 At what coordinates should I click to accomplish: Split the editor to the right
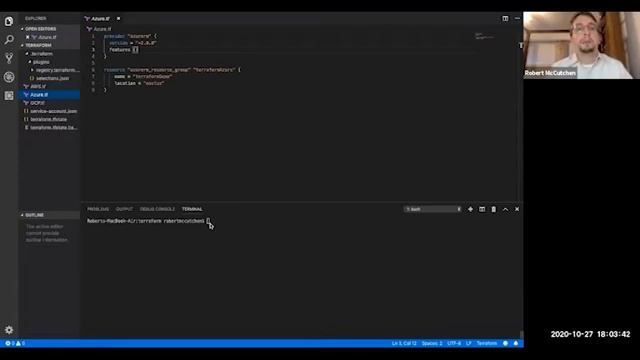[x=505, y=18]
